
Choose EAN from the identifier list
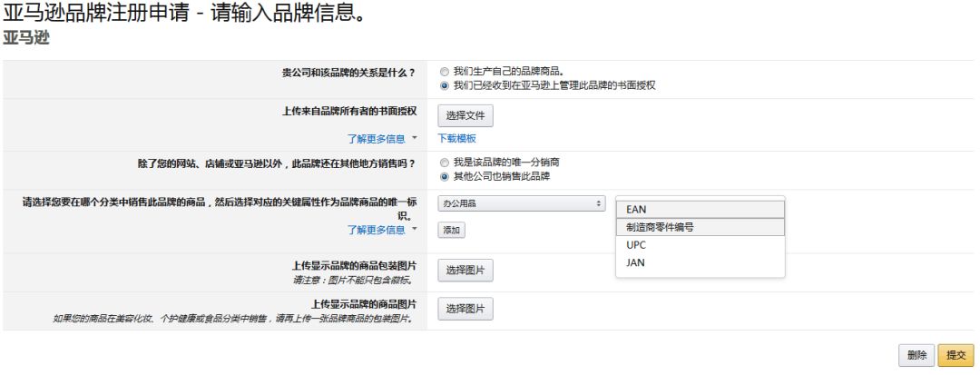tap(699, 210)
